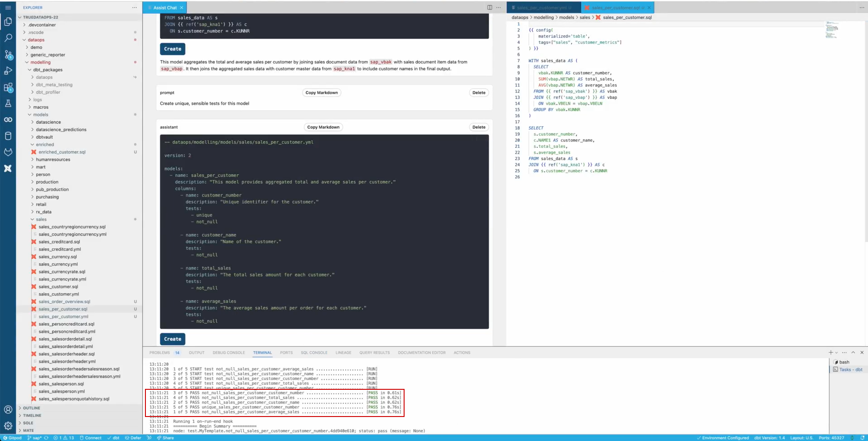Maximize the bottom panel with the chevron toggle
This screenshot has width=868, height=441.
click(853, 352)
